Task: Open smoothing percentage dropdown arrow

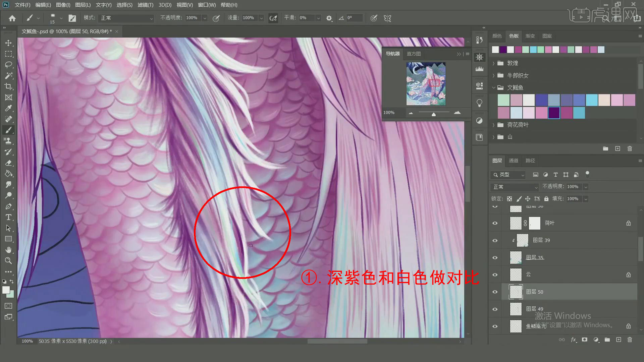Action: point(318,18)
